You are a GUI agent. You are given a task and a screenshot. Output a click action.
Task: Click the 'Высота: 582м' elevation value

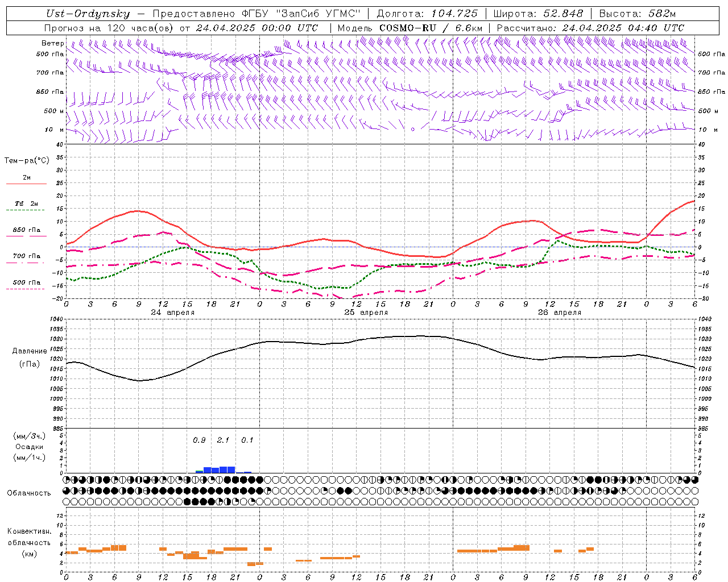[x=638, y=14]
